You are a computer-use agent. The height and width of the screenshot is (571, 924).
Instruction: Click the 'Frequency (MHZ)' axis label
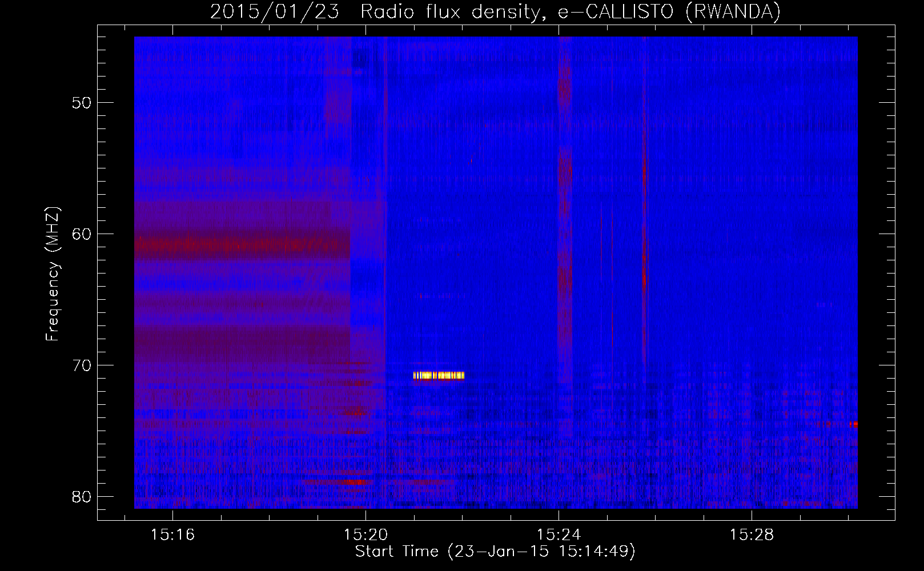[53, 274]
